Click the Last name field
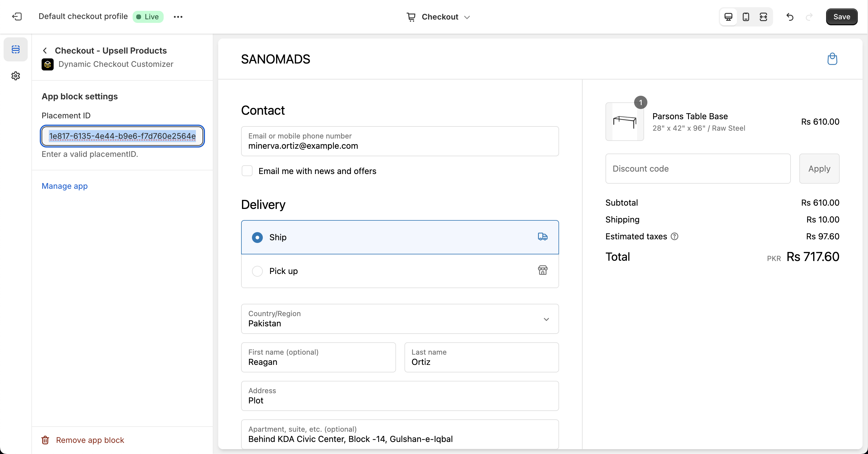The image size is (868, 454). point(482,357)
